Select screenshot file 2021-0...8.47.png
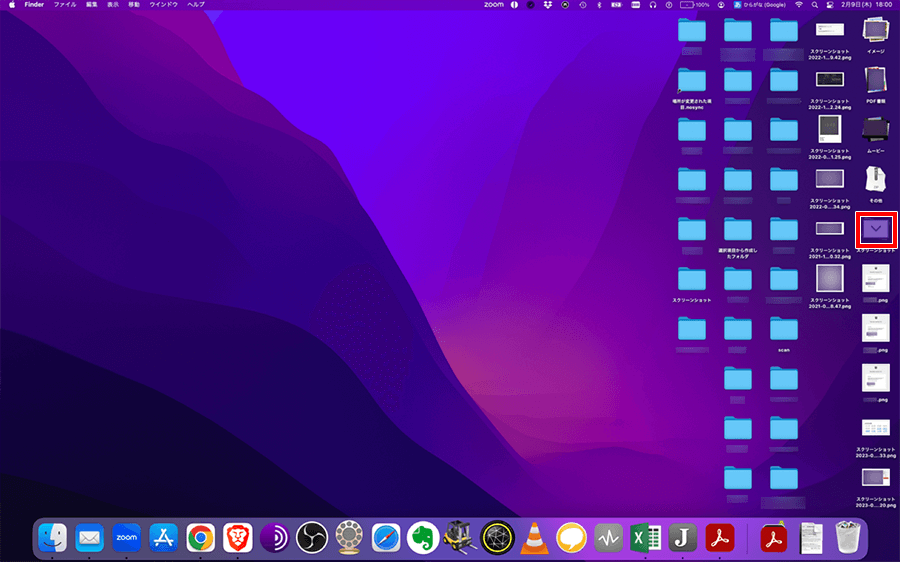This screenshot has width=900, height=562. point(829,279)
